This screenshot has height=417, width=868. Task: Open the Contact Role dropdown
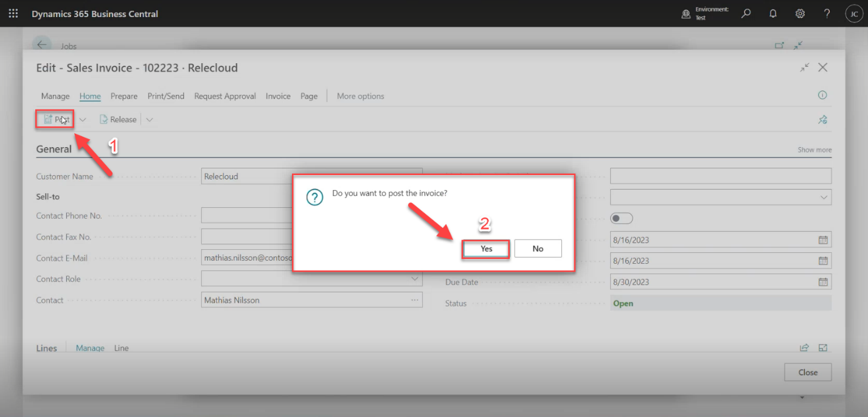415,279
